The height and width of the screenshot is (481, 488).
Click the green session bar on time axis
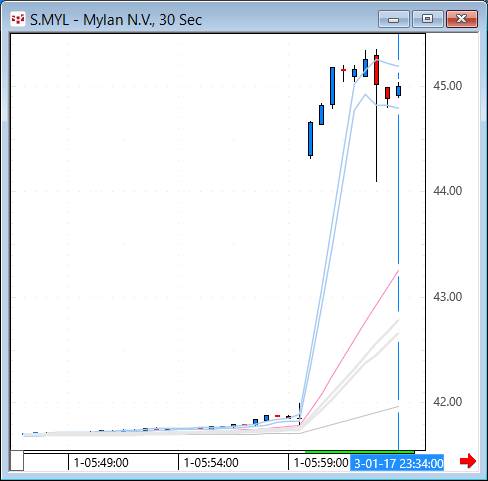click(360, 452)
